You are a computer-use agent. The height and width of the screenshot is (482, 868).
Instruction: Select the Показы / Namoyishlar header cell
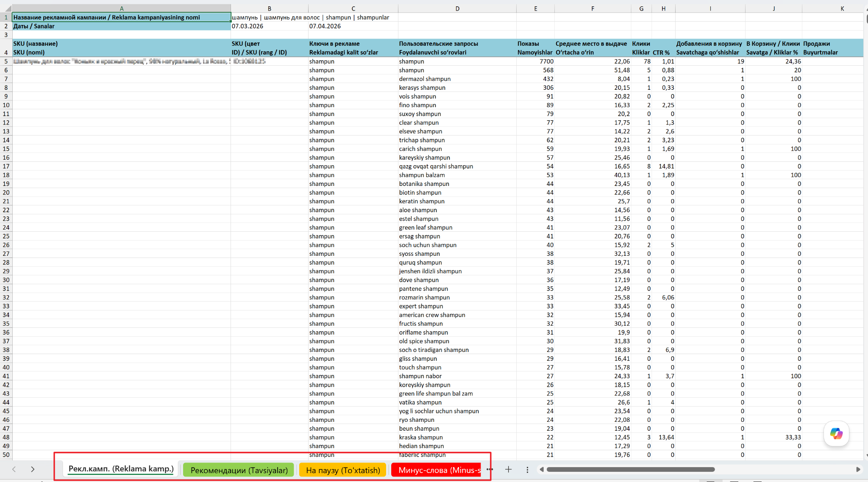tap(535, 48)
